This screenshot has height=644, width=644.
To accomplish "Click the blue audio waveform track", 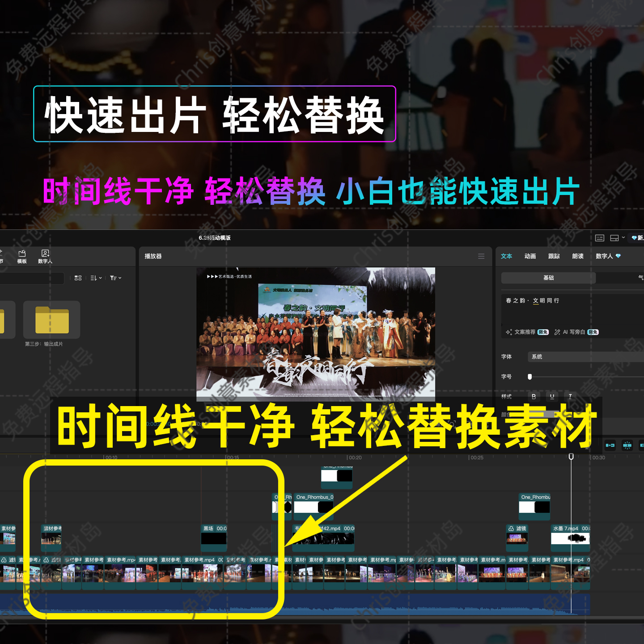I will point(295,604).
